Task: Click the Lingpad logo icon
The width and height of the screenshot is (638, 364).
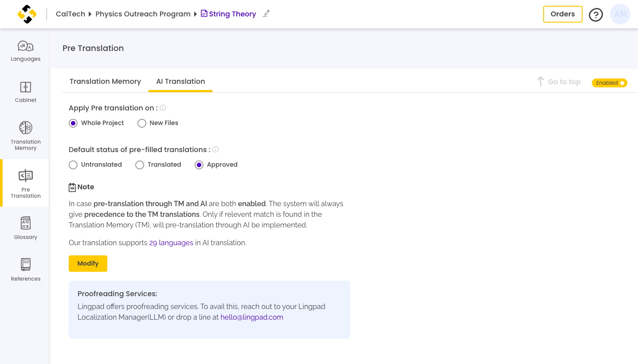Action: tap(27, 14)
